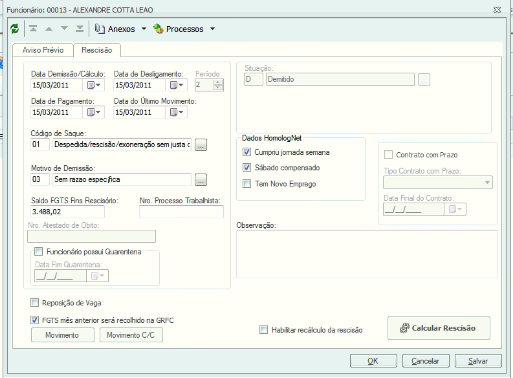This screenshot has width=513, height=378.
Task: Open calendar for Data Demissão/Cálculo
Action: (93, 85)
